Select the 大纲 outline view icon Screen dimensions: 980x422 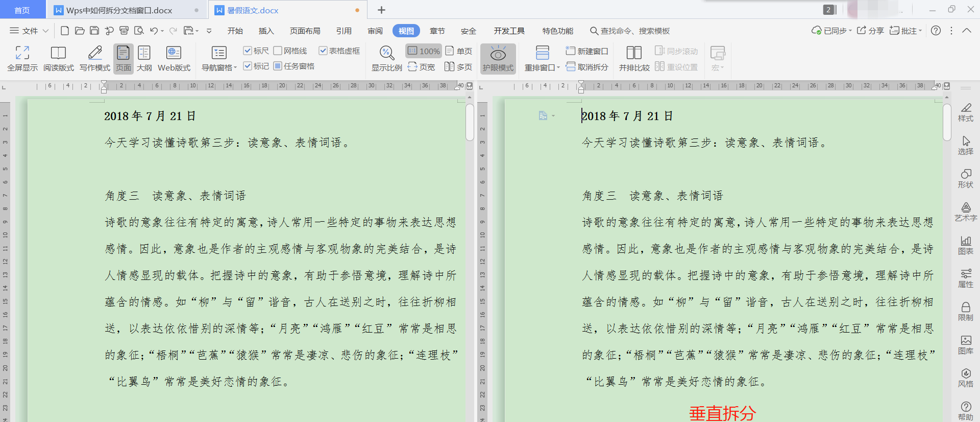click(x=144, y=53)
